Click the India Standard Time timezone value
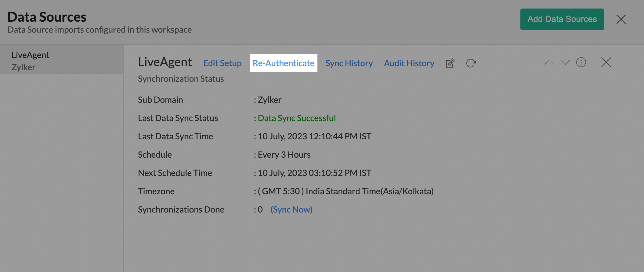The height and width of the screenshot is (272, 644). [x=346, y=191]
